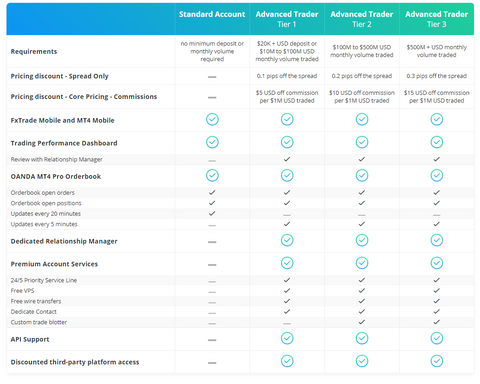
Task: Click Tier 2 API Support check icon
Action: coord(362,339)
